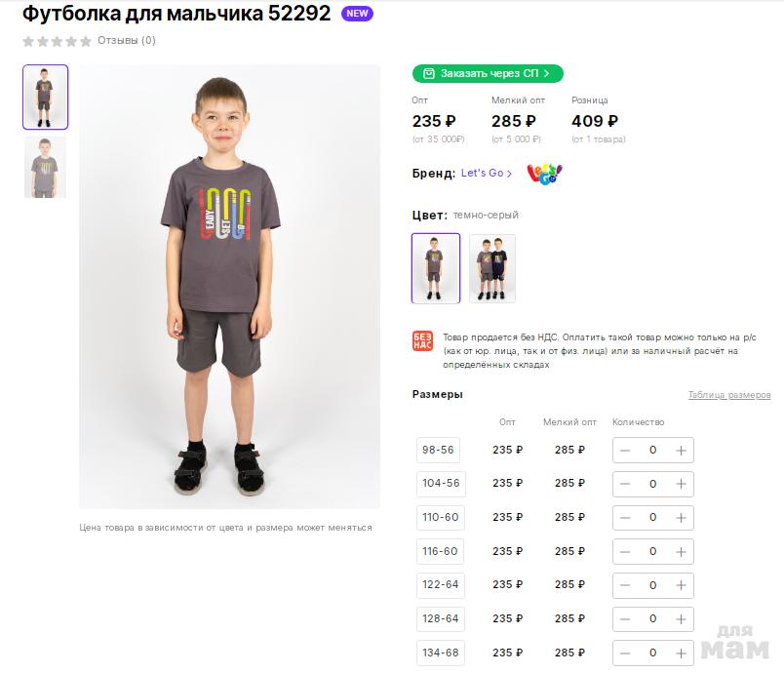Choose size 134-68 option

tap(440, 653)
